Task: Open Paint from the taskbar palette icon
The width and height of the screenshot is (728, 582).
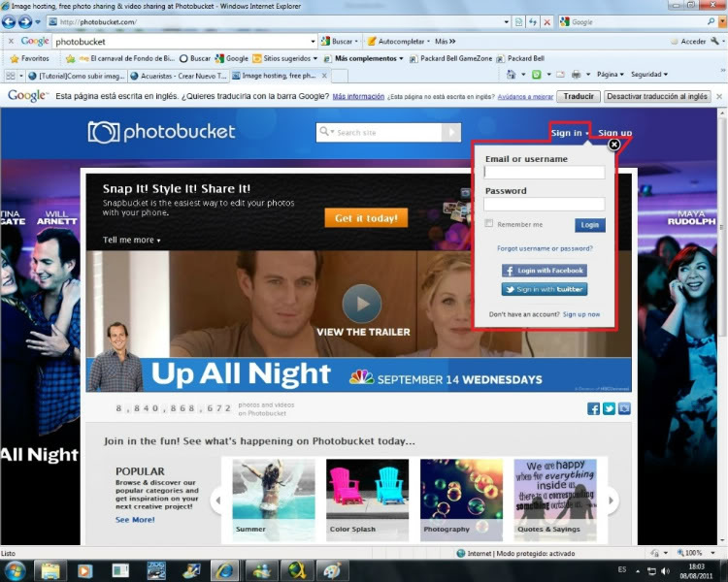Action: click(x=332, y=571)
